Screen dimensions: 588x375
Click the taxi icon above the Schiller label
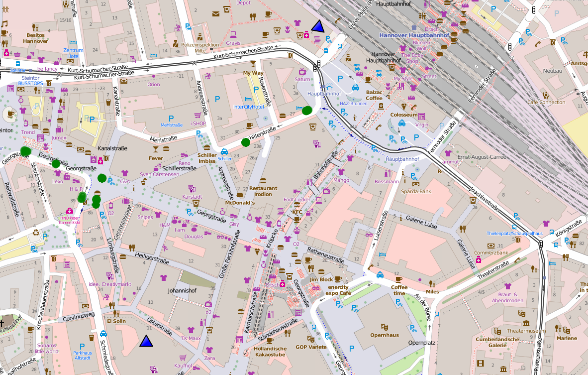(x=224, y=151)
